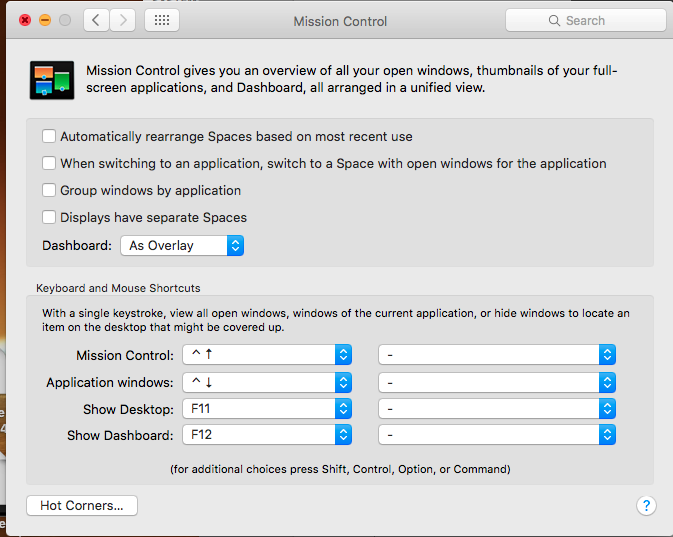Minimize the Mission Control window
This screenshot has width=673, height=537.
(45, 20)
